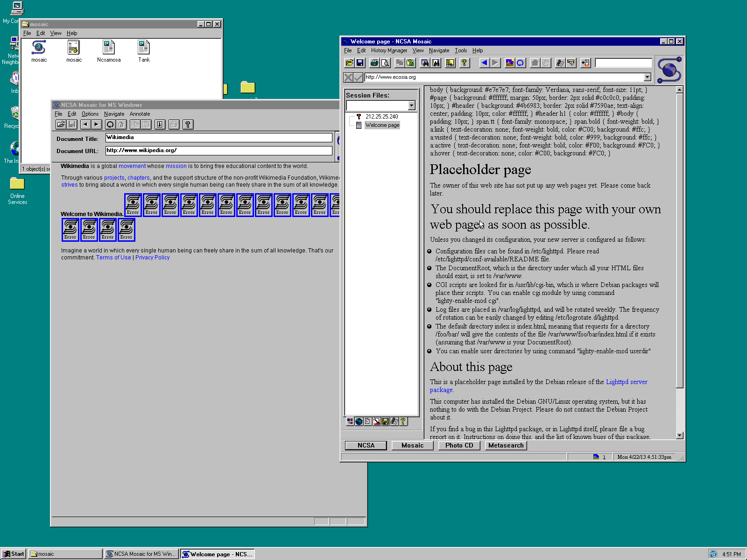The image size is (747, 560).
Task: Open Options menu in Mosaic for MS Windows
Action: click(90, 114)
